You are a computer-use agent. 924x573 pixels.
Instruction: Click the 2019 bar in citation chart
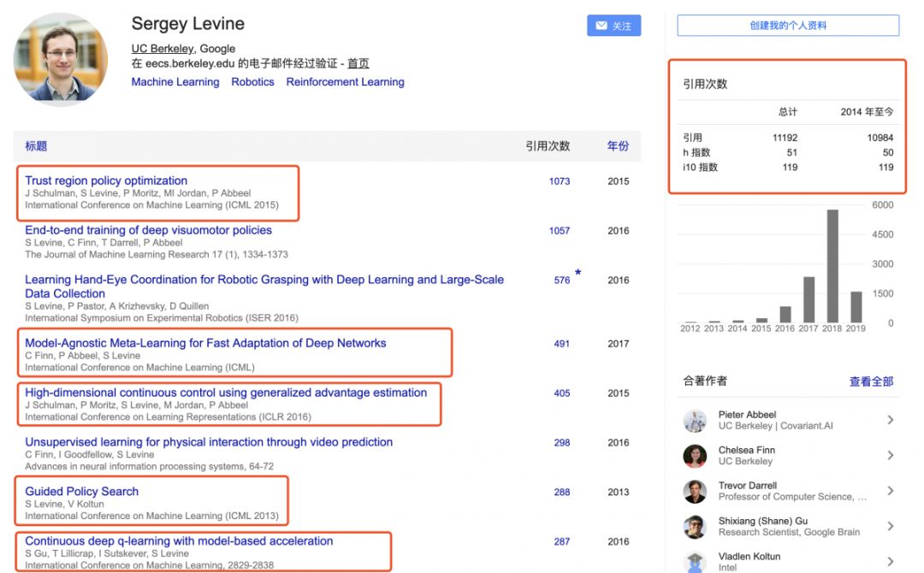856,307
